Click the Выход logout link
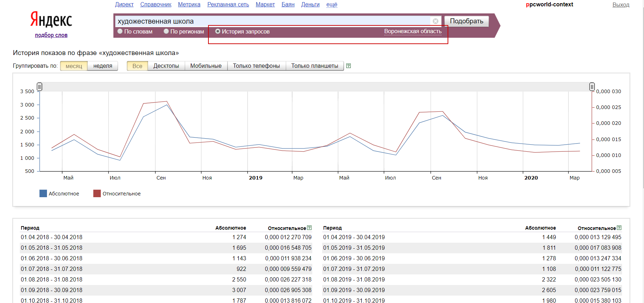The width and height of the screenshot is (644, 303). (x=621, y=5)
